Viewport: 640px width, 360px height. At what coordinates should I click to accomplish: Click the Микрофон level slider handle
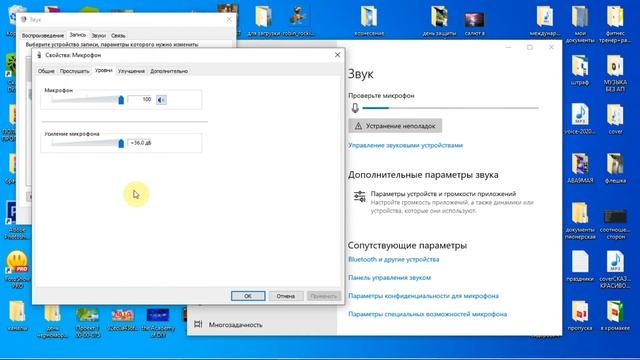121,100
